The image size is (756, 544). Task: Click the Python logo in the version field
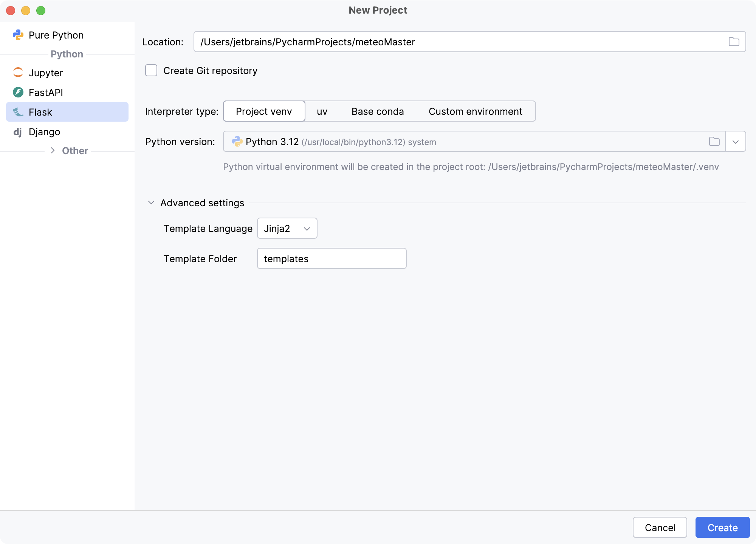(237, 142)
